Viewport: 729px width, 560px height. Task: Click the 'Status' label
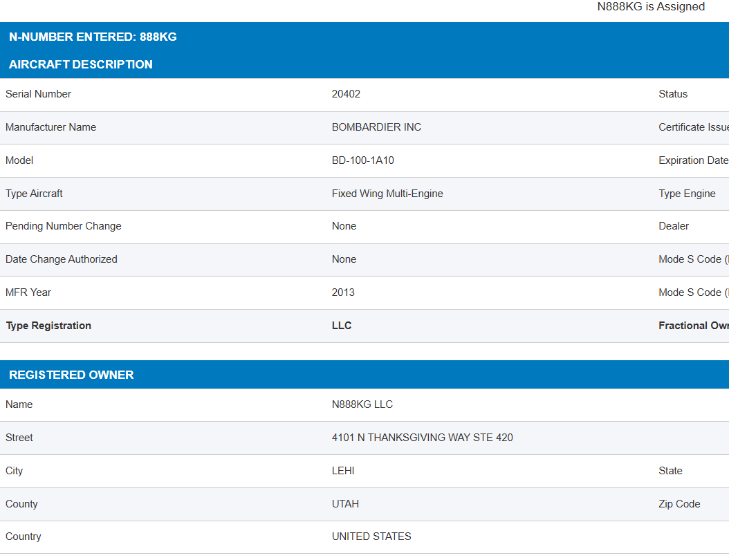click(x=673, y=94)
